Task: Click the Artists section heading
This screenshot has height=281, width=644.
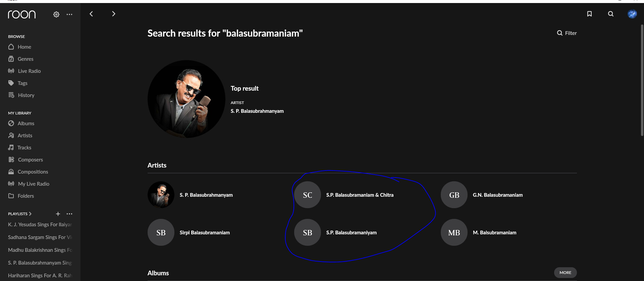Action: click(157, 165)
